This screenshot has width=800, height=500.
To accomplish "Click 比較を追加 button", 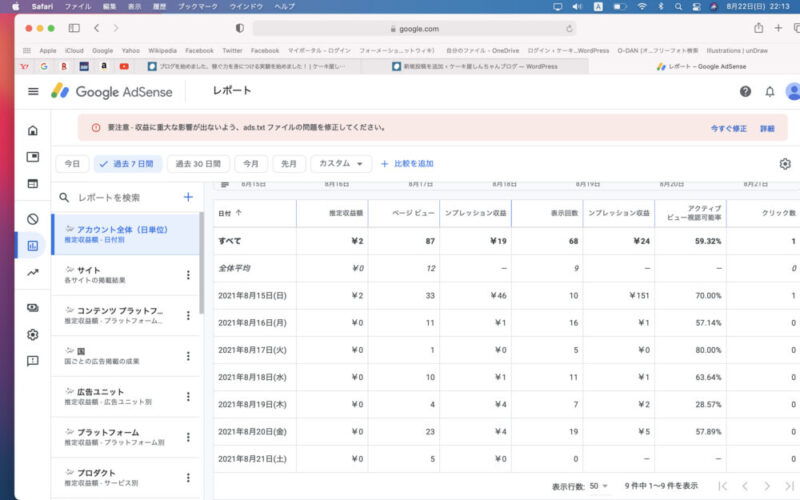I will pyautogui.click(x=407, y=164).
